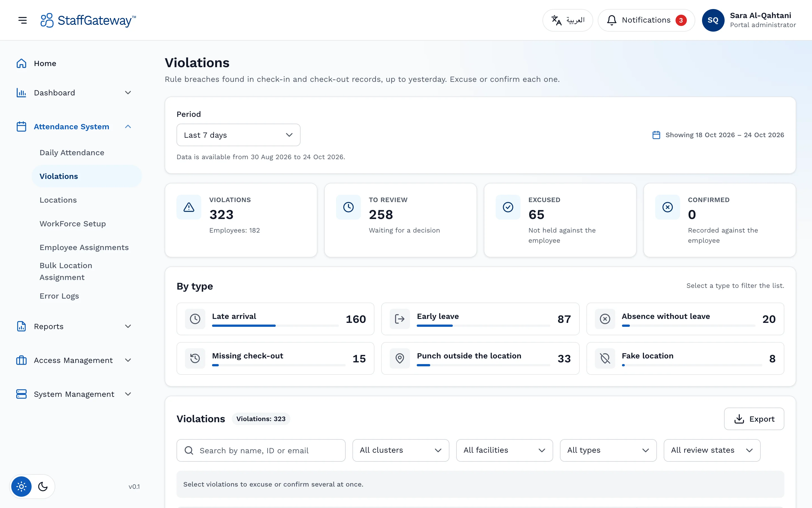Click the search by name field
The height and width of the screenshot is (508, 812).
click(x=261, y=450)
